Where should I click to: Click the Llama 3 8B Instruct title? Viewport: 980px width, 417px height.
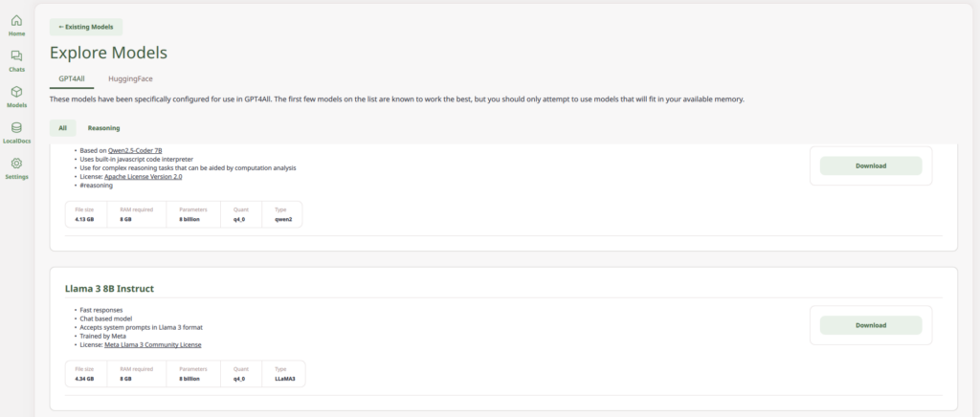point(109,289)
